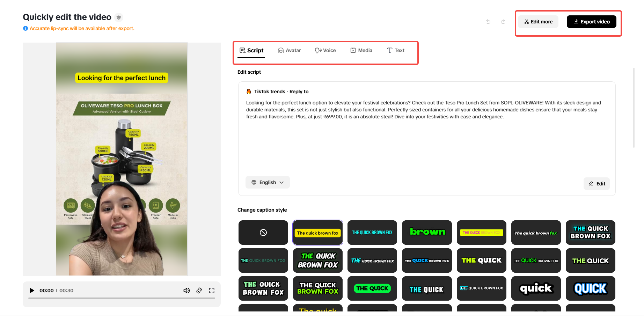Open the English language dropdown
The width and height of the screenshot is (644, 316).
pos(268,182)
